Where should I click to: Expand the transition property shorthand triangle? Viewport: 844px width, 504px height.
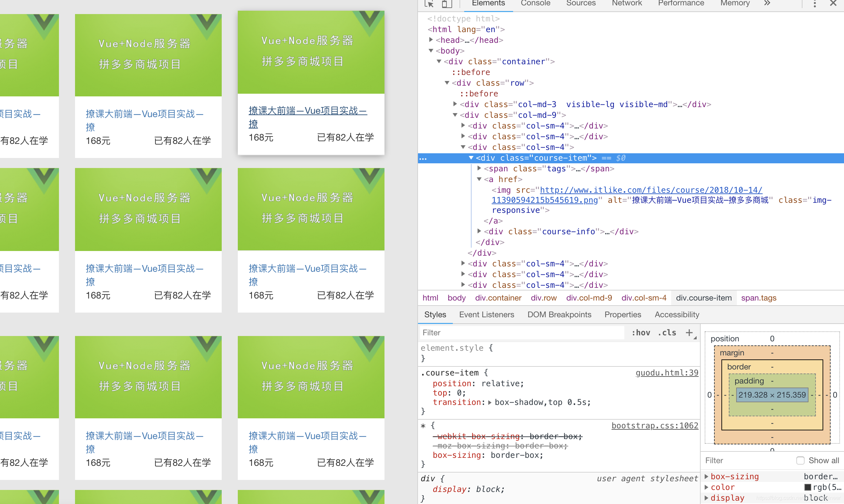click(x=490, y=403)
